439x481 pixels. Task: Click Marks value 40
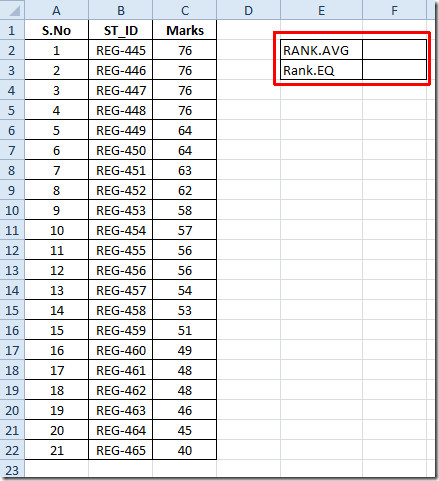coord(185,450)
